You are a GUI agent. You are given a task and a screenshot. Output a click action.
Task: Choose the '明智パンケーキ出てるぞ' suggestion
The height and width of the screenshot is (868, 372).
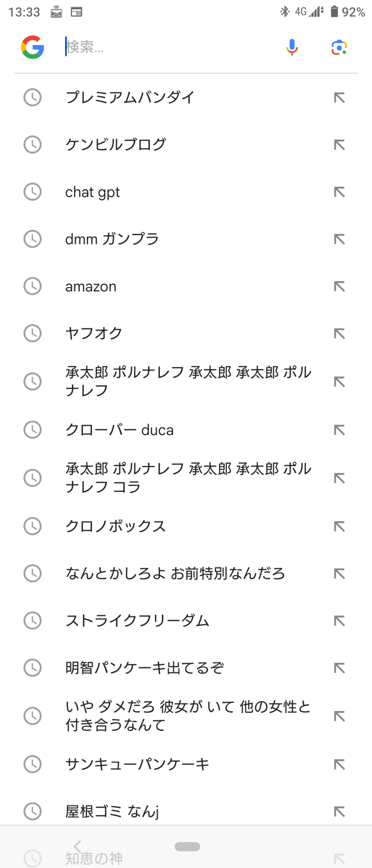[145, 668]
